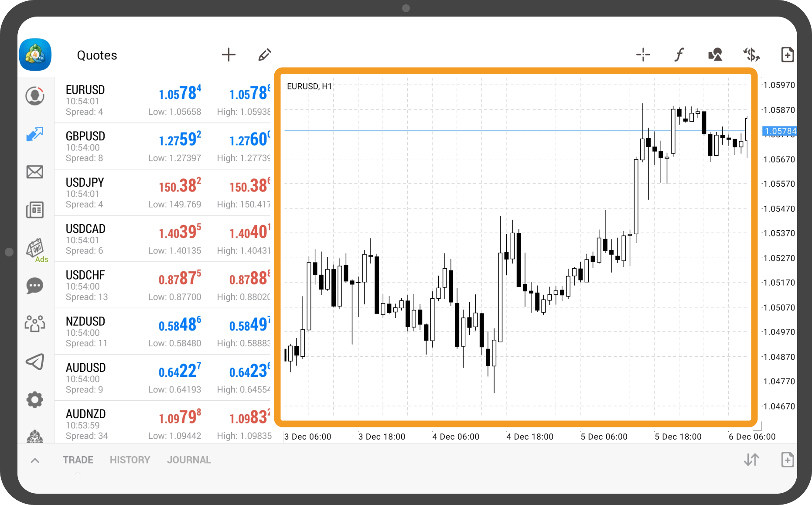
Task: Switch to the TRADE tab
Action: [x=78, y=460]
